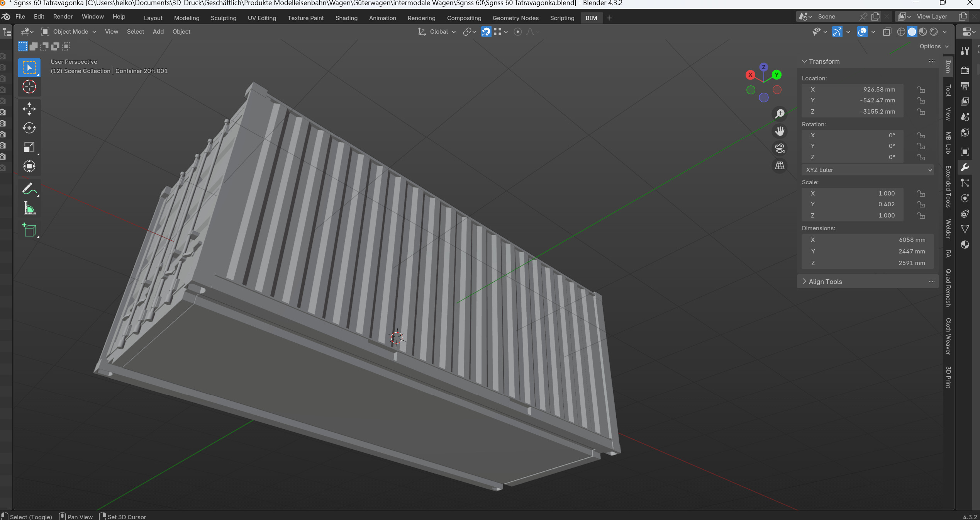
Task: Open the Output properties tab icon
Action: [965, 86]
